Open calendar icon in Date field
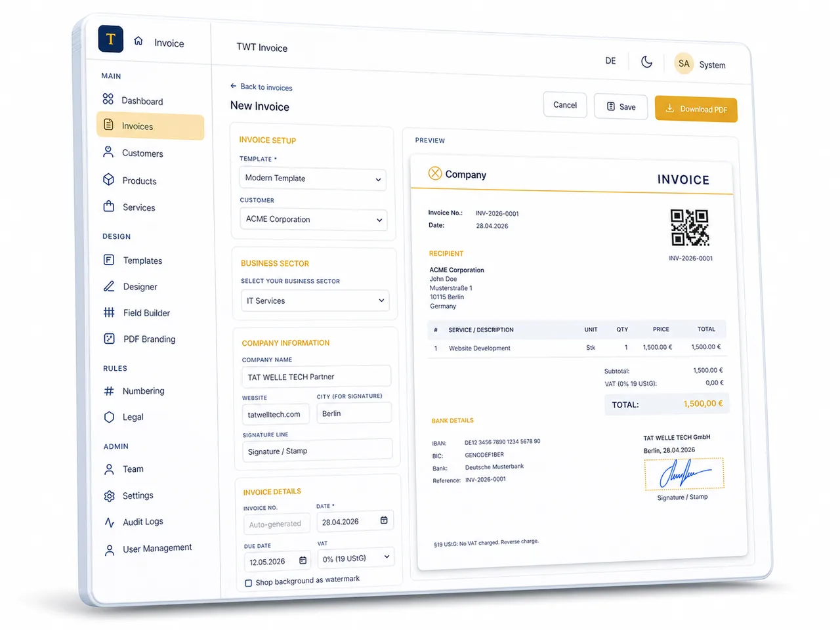This screenshot has height=630, width=840. click(384, 520)
